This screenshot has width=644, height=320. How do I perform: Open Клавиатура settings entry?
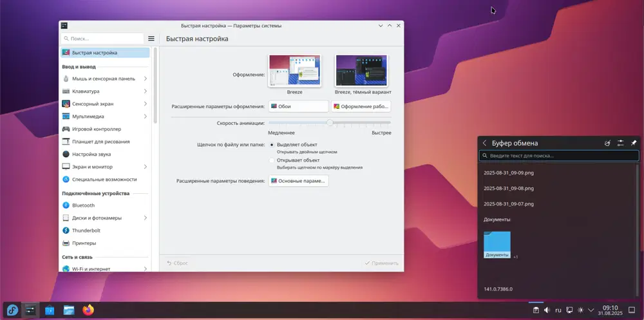point(105,91)
